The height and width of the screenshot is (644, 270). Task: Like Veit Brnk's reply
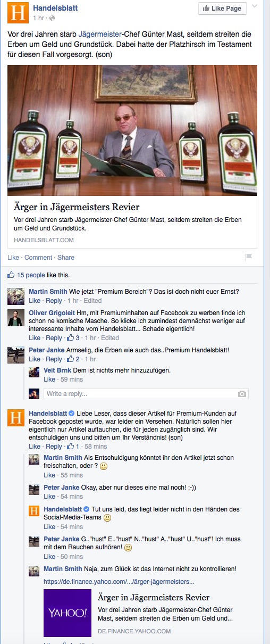pyautogui.click(x=49, y=379)
